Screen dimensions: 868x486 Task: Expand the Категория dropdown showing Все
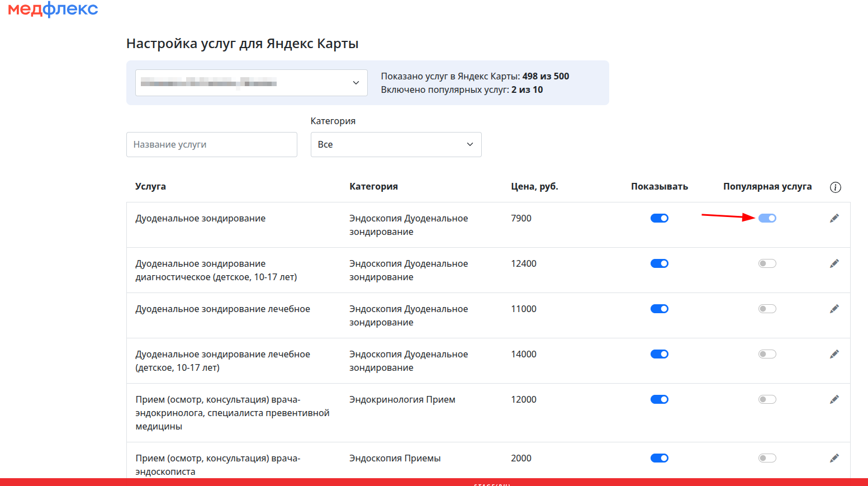[396, 144]
